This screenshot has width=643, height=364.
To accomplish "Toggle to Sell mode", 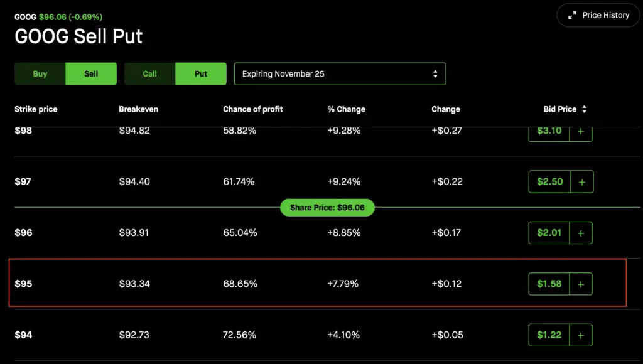I will click(91, 74).
